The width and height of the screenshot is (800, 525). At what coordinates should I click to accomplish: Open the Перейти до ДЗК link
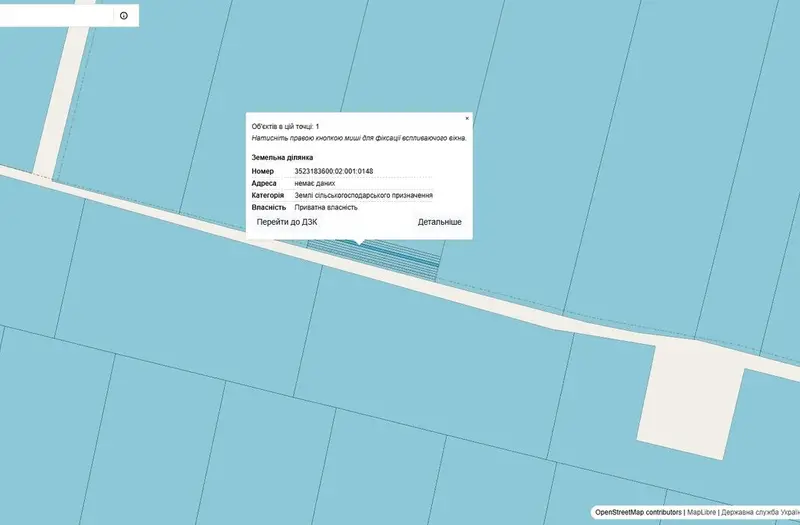click(287, 222)
